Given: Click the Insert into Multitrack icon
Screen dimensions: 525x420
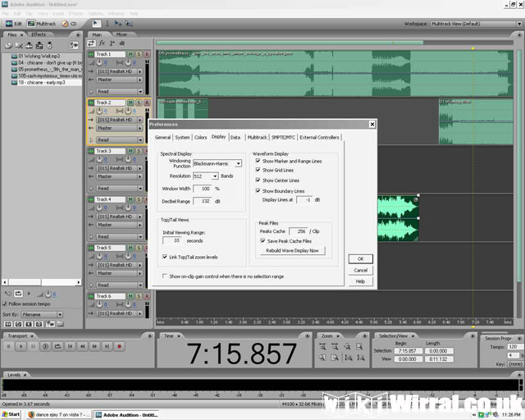Looking at the screenshot, I should 39,45.
